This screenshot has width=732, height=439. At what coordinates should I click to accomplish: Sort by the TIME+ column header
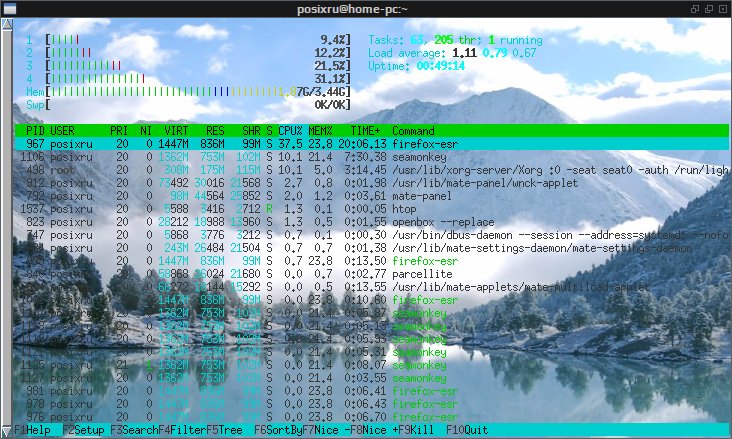[x=366, y=131]
